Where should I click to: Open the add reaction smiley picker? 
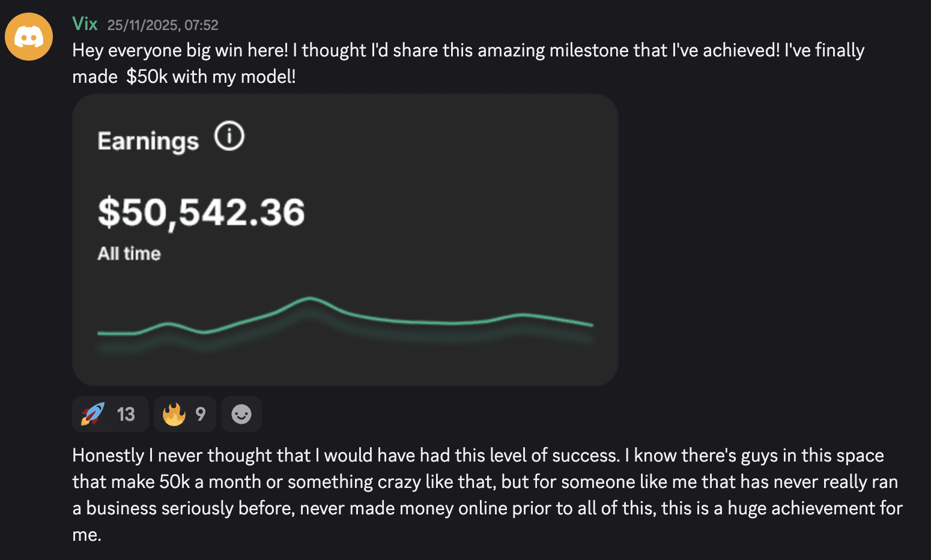point(241,414)
